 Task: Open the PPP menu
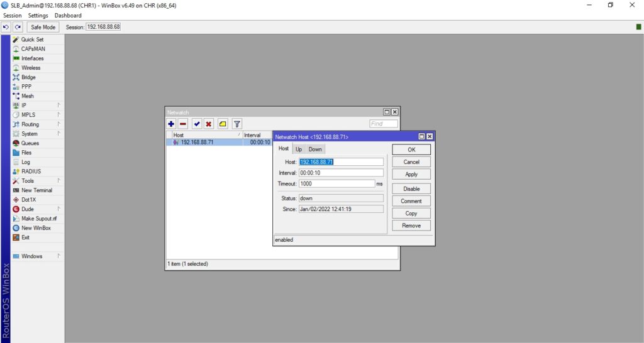26,87
